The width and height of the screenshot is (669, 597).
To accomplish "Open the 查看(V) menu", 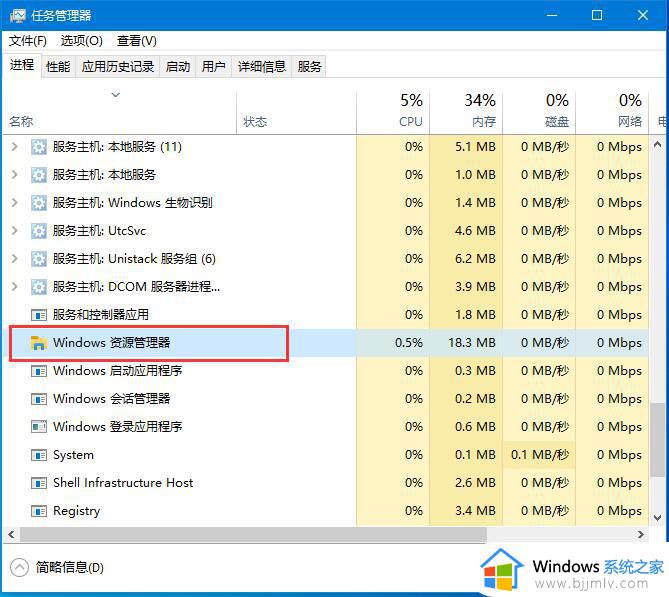I will [x=137, y=41].
